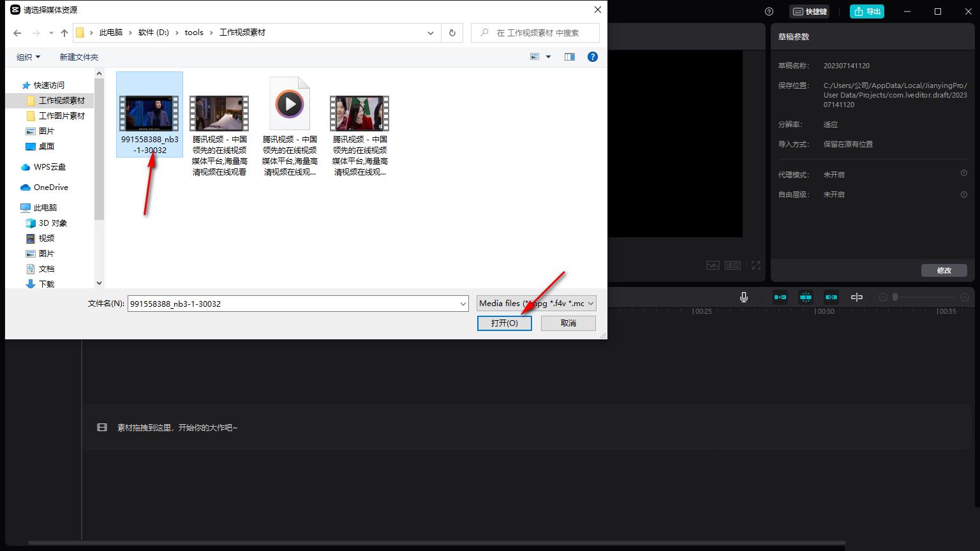
Task: Click the help question mark icon in title bar
Action: 769,11
